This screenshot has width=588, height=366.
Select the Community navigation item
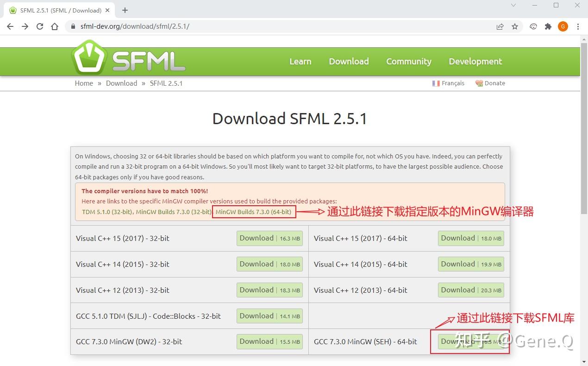(x=408, y=61)
